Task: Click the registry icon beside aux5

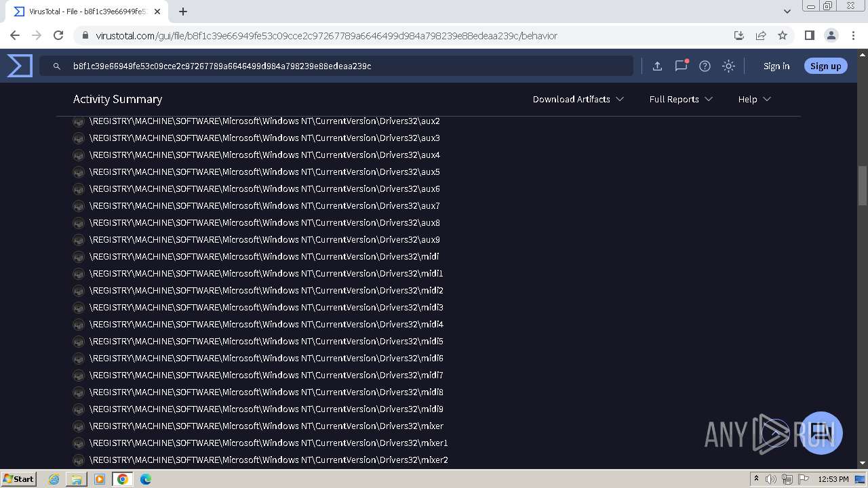Action: tap(79, 172)
